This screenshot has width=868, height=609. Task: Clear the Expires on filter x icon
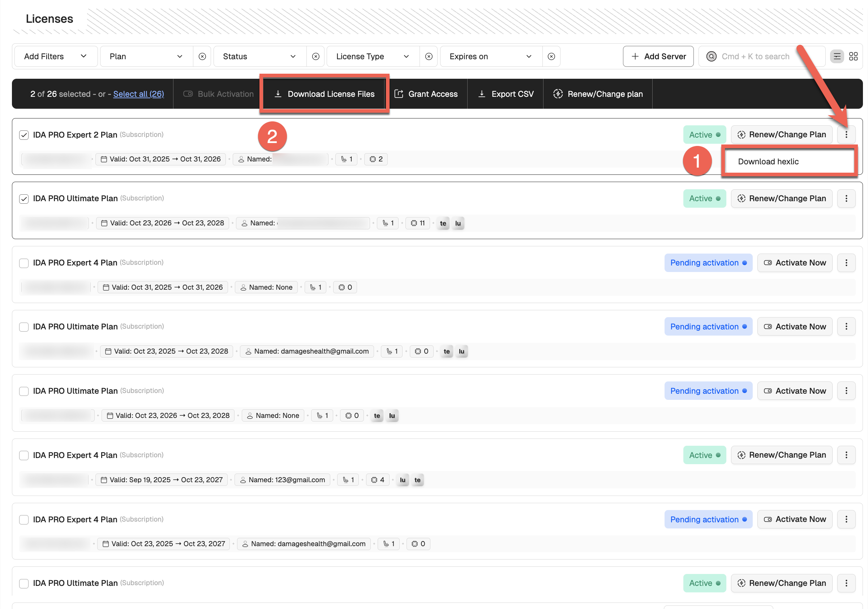pos(551,56)
